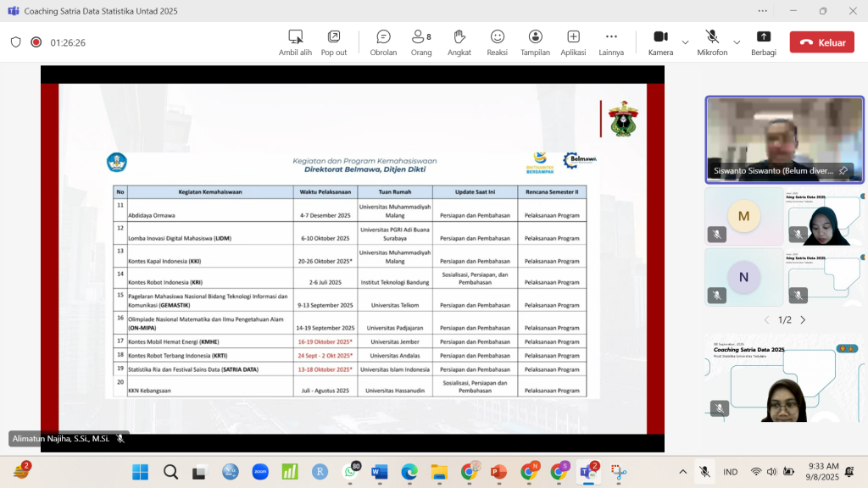Screen dimensions: 868x488
Task: Leave the meeting with Keluar button
Action: (821, 42)
